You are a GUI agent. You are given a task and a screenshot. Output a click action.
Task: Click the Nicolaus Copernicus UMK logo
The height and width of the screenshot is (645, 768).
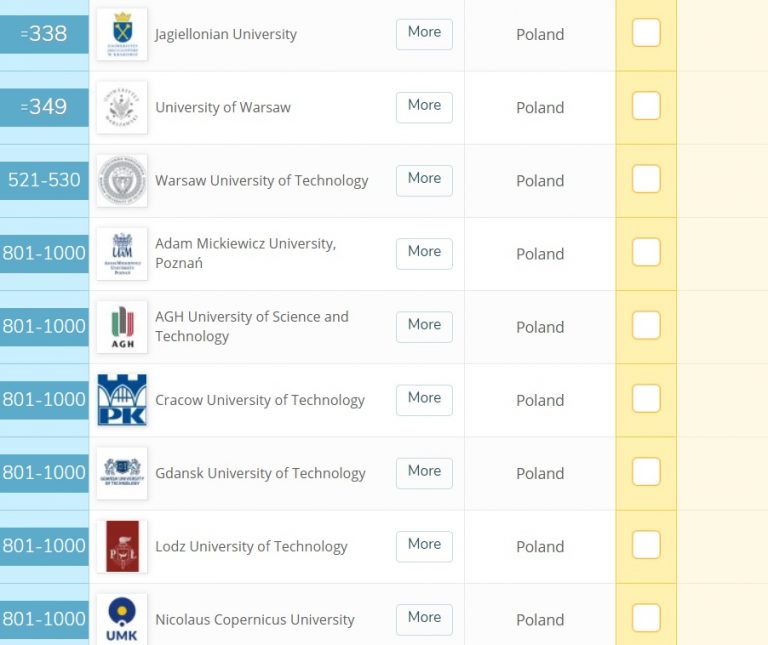point(122,619)
